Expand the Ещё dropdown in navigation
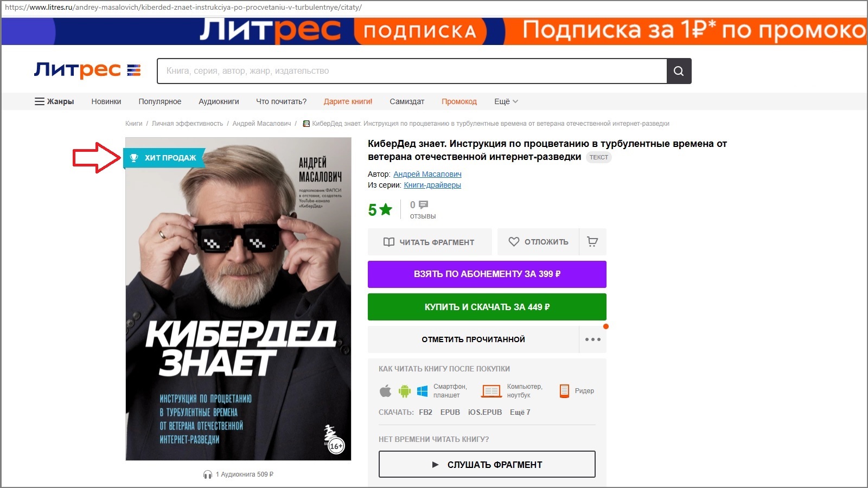The image size is (868, 488). tap(506, 101)
